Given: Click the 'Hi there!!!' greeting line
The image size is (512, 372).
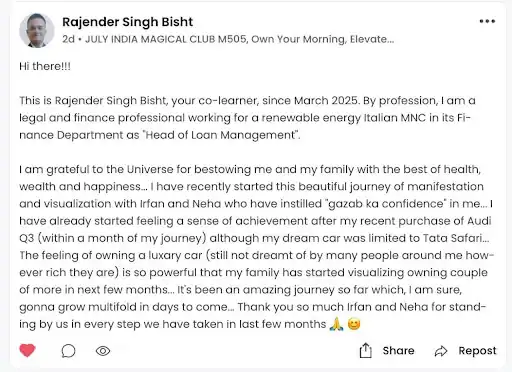Looking at the screenshot, I should point(45,66).
